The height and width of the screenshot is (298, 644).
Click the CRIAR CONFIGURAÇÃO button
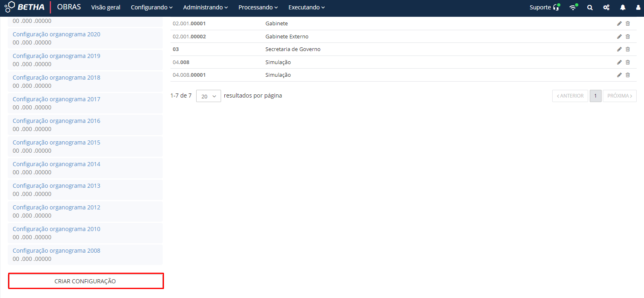(x=86, y=281)
